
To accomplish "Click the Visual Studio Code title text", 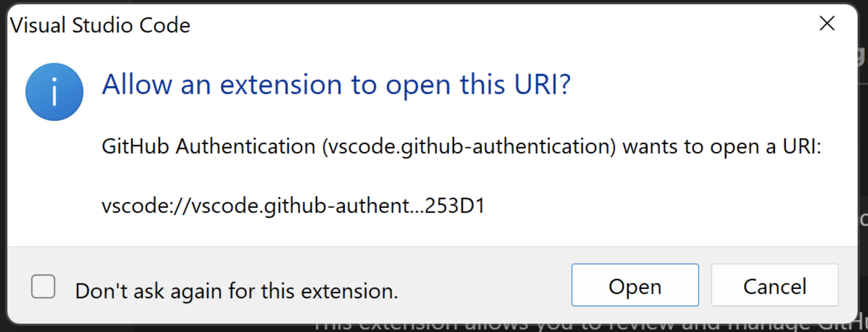I will pyautogui.click(x=100, y=24).
